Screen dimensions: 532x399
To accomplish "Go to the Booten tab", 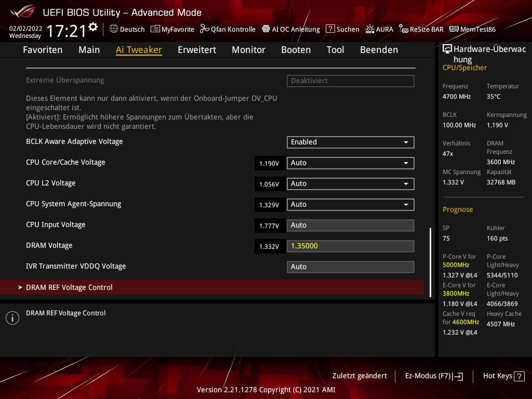I will coord(296,50).
